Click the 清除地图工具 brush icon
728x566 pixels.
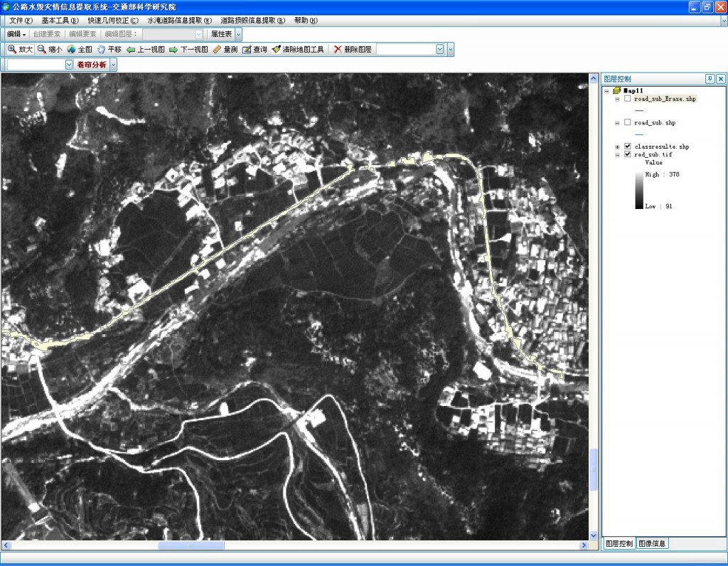pyautogui.click(x=276, y=49)
